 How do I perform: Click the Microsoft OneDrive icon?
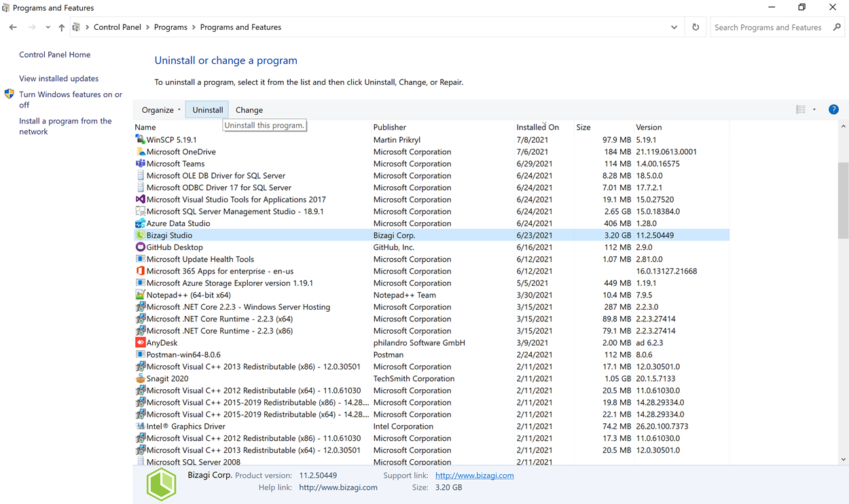[140, 151]
